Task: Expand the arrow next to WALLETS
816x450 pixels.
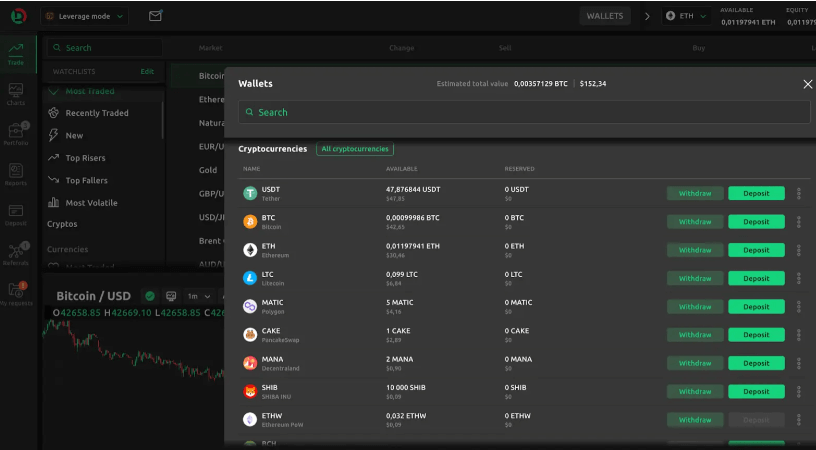Action: click(x=647, y=16)
